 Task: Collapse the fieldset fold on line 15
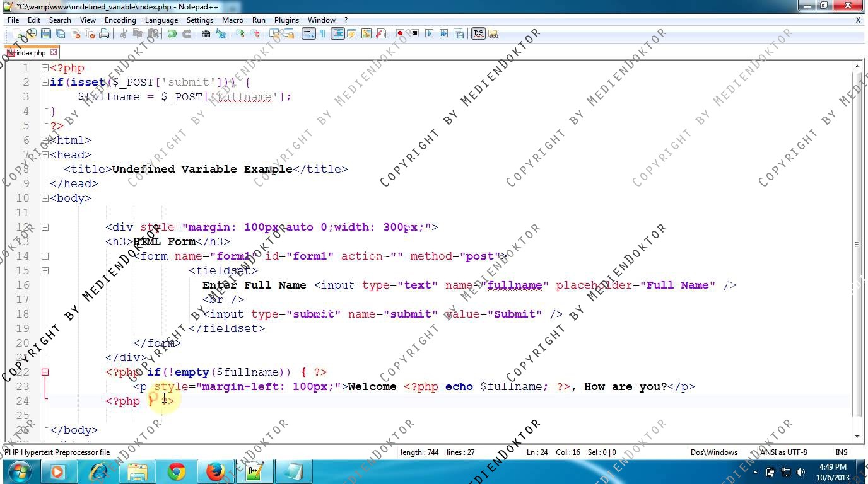tap(45, 270)
